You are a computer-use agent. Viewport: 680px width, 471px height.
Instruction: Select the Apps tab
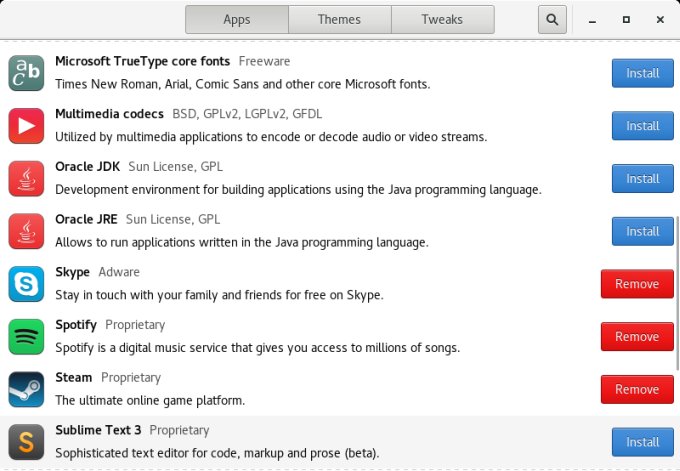(x=237, y=19)
